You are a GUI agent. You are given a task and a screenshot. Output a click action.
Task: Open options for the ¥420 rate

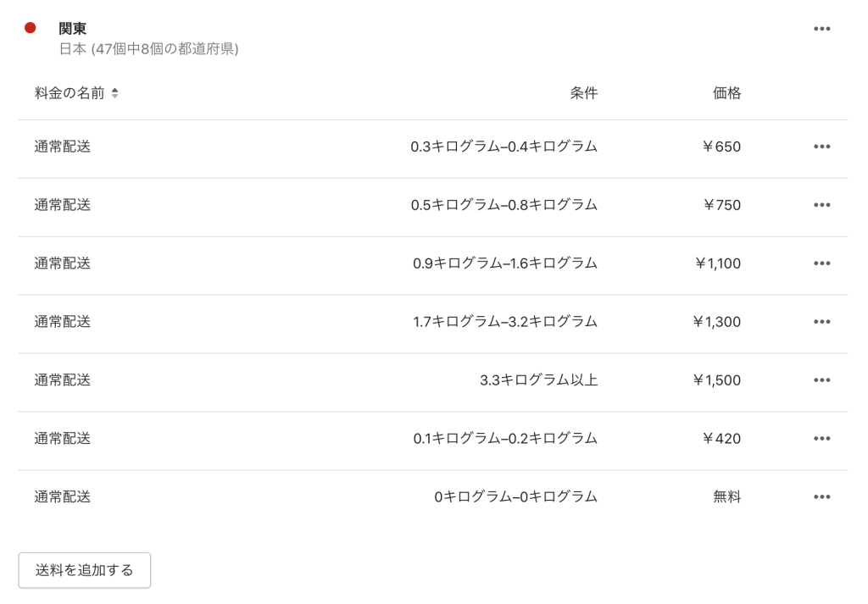point(821,439)
